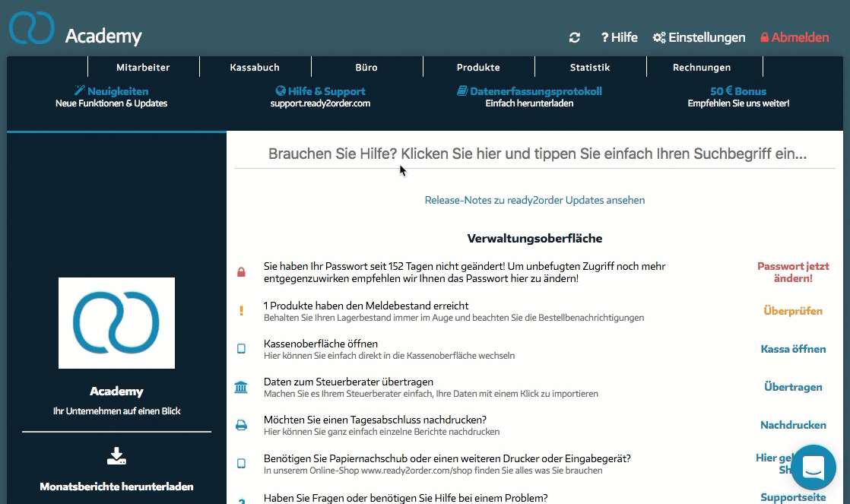Open the Statistik menu

point(590,67)
